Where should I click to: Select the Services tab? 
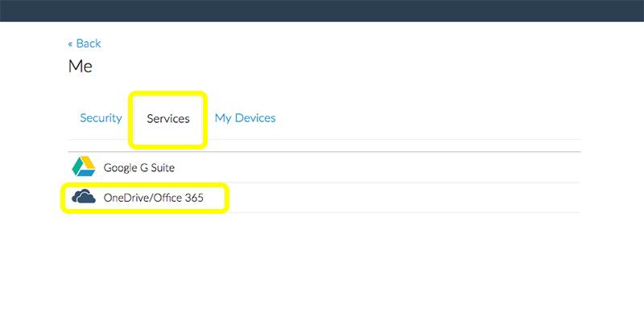(x=168, y=119)
